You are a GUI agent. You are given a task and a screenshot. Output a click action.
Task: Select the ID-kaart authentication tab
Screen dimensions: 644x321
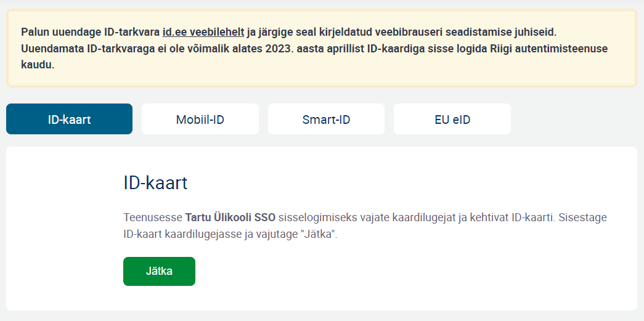tap(69, 119)
